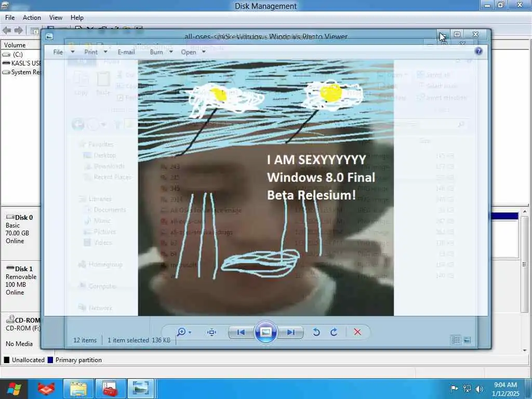Image resolution: width=532 pixels, height=399 pixels.
Task: Click the Photo Viewer title bar icon
Action: click(49, 36)
